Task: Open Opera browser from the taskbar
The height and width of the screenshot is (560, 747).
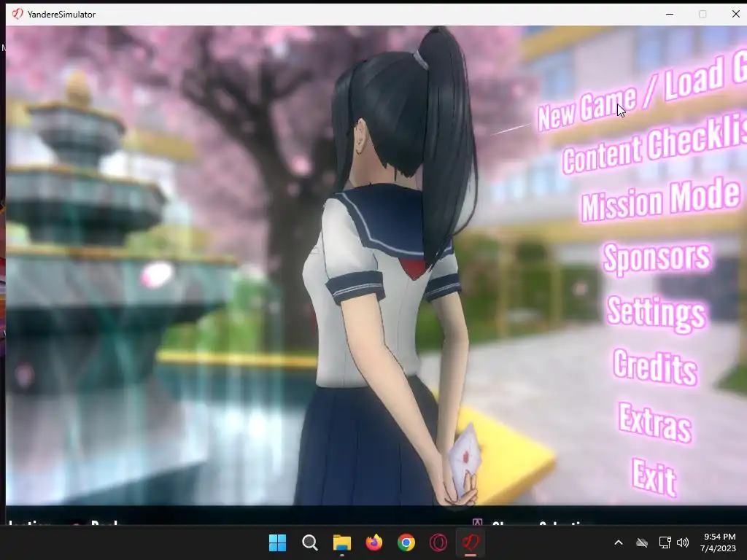Action: tap(438, 542)
